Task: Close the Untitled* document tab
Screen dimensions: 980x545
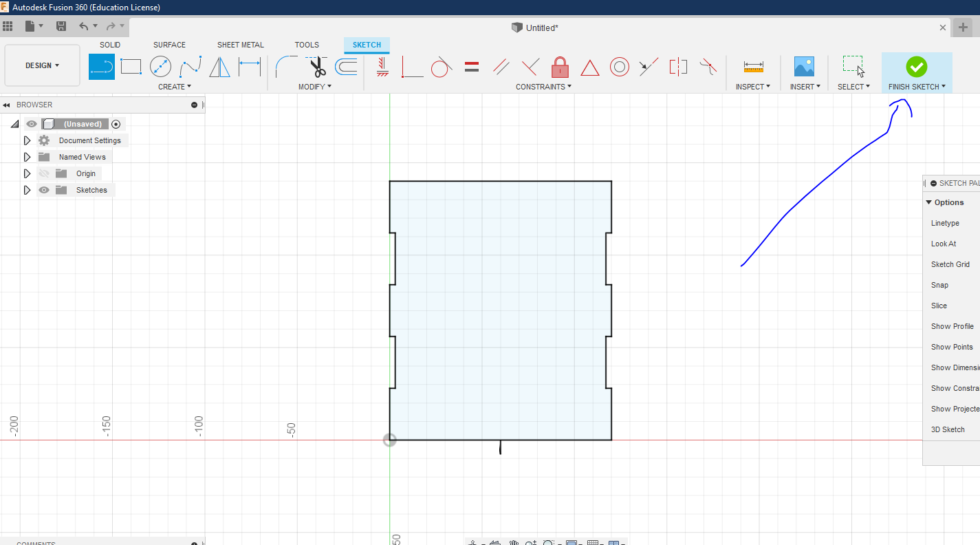Action: coord(943,28)
